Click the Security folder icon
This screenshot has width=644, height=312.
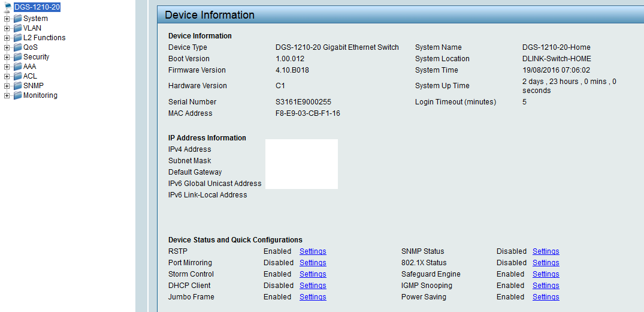tap(17, 57)
